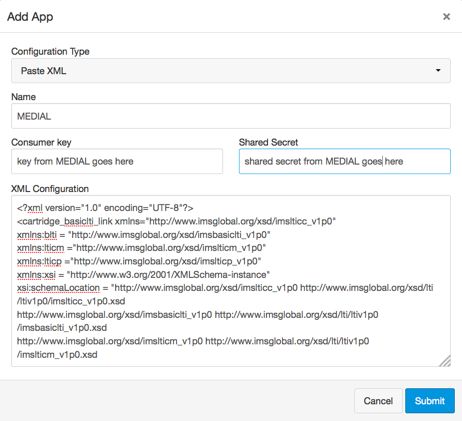This screenshot has width=462, height=421.
Task: Click the xmlns:lticm line in XML
Action: 141,248
